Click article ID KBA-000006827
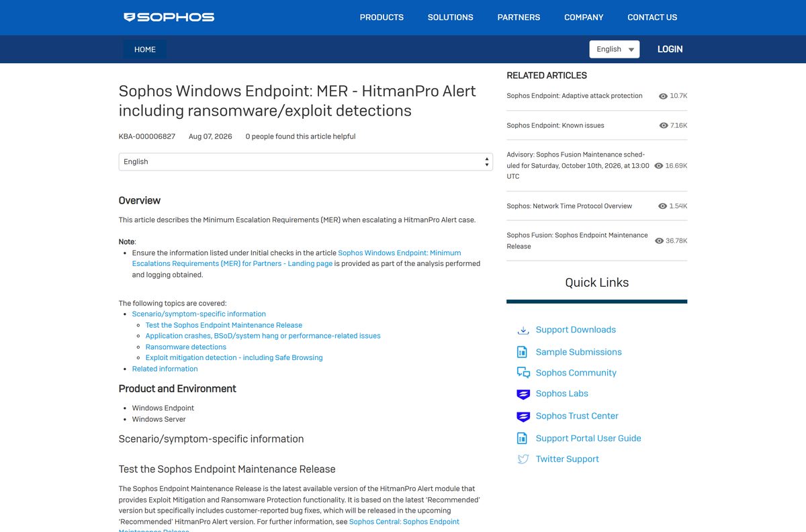 147,136
